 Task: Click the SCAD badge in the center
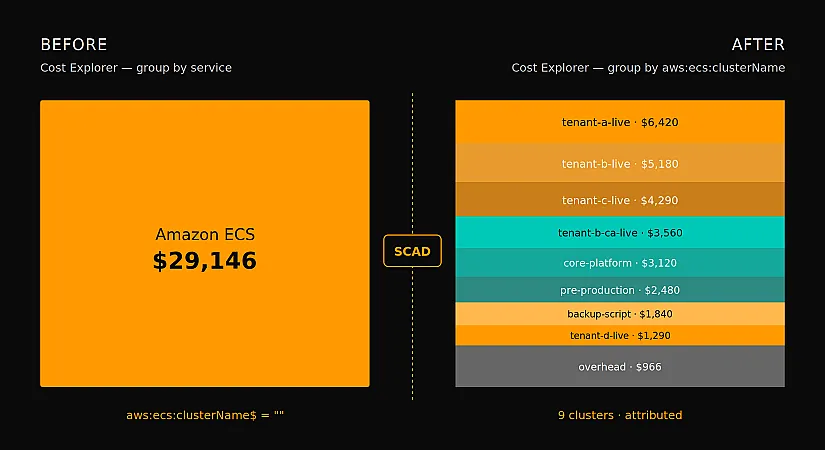[x=412, y=251]
